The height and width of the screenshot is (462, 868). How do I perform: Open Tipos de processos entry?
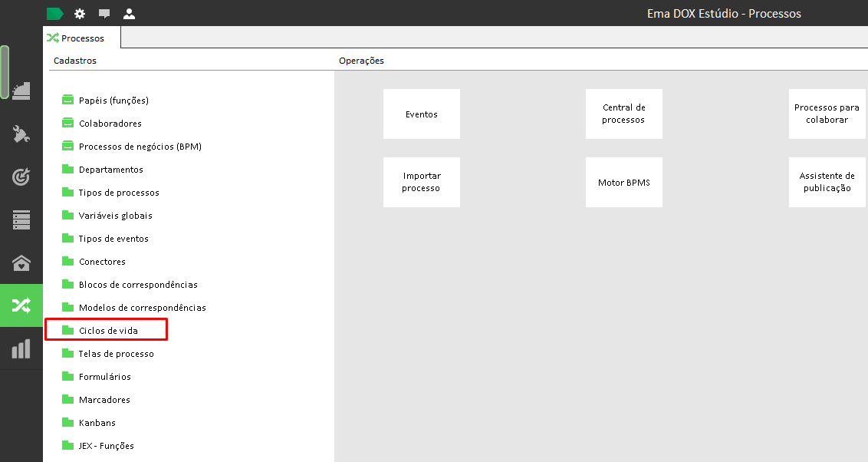pyautogui.click(x=119, y=193)
